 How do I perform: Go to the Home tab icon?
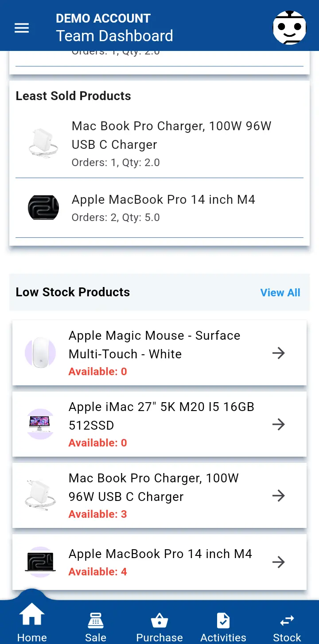pos(32,616)
